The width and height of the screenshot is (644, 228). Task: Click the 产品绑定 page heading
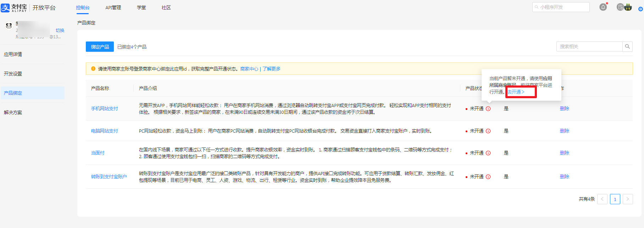(x=86, y=23)
